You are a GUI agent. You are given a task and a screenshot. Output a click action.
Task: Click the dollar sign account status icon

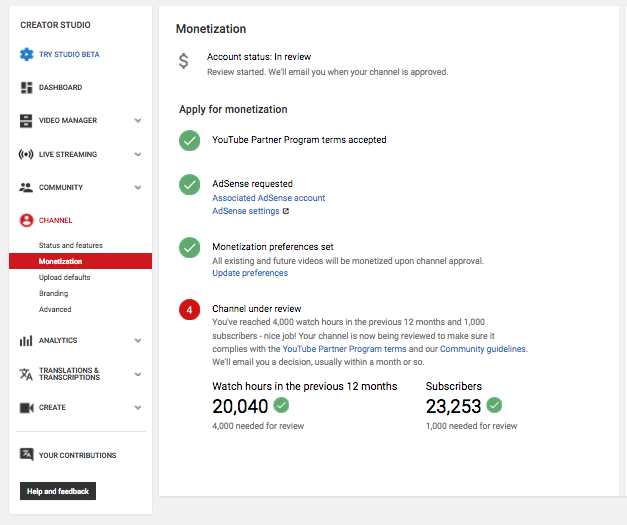(184, 61)
